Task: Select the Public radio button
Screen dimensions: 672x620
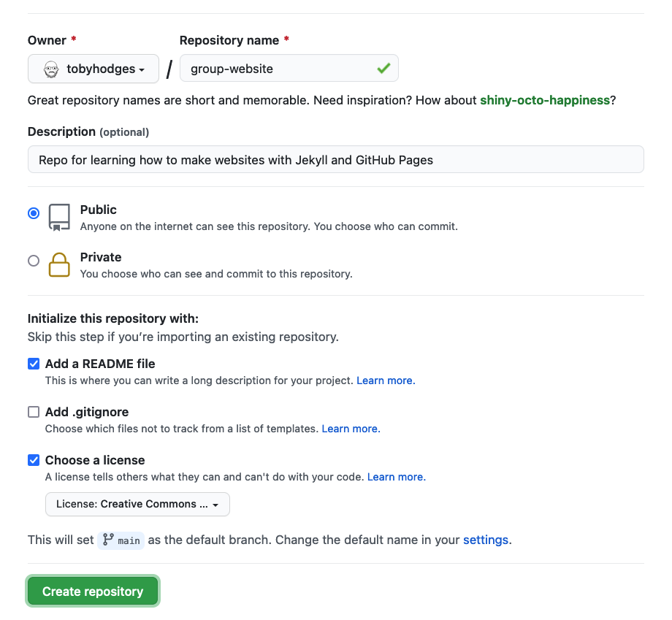Action: coord(34,213)
